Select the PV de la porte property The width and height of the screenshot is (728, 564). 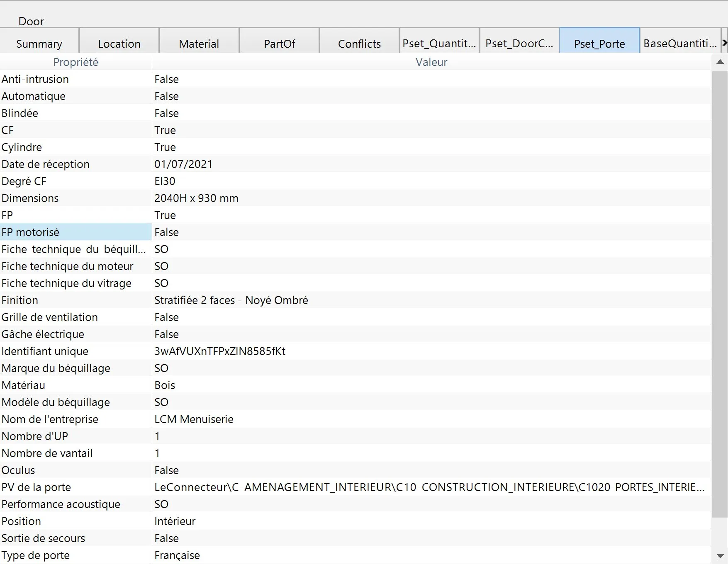pyautogui.click(x=76, y=487)
